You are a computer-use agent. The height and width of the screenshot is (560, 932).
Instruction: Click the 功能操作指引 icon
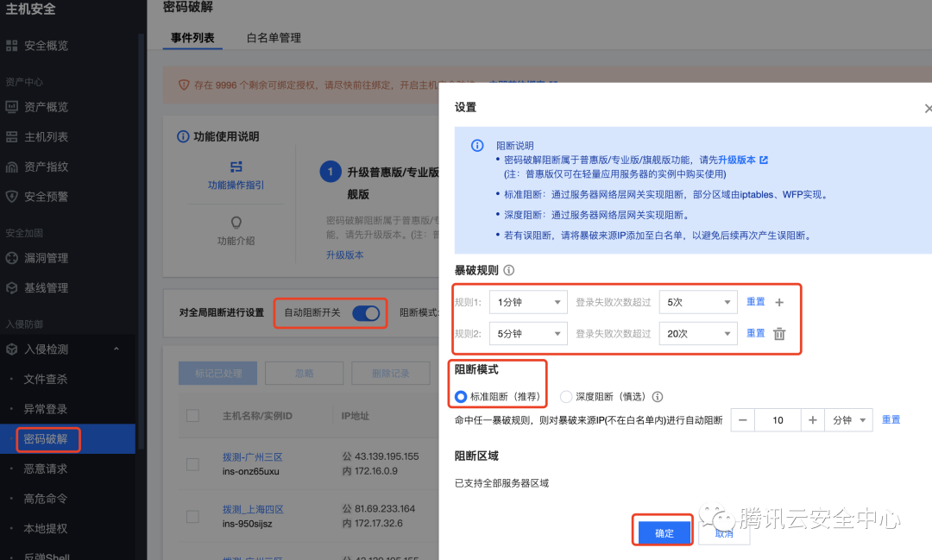point(236,167)
